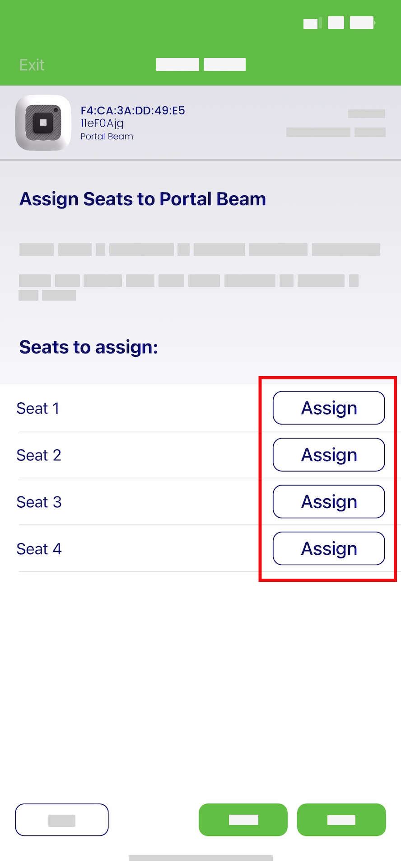Tap the Assign button for Seat 4
This screenshot has width=401, height=868.
328,548
